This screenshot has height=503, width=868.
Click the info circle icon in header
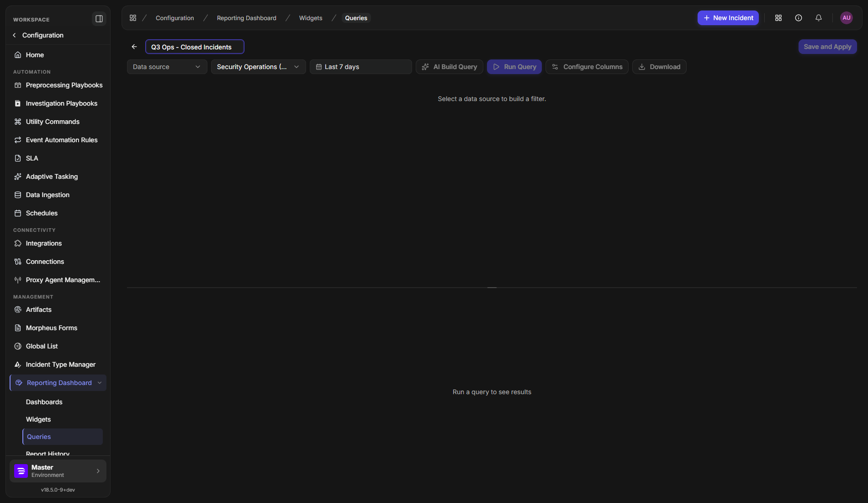pos(799,18)
